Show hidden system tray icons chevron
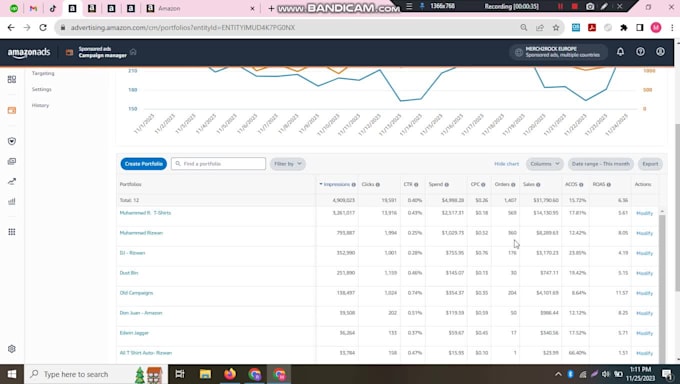This screenshot has height=384, width=680. click(558, 374)
